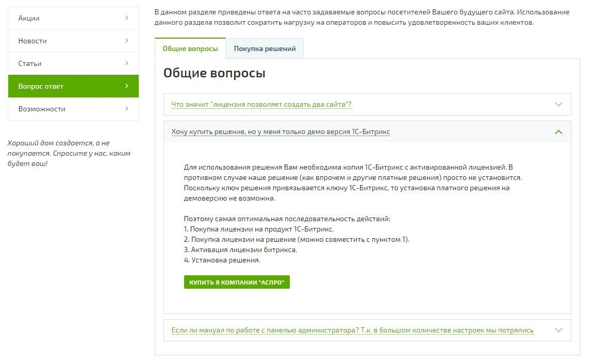The image size is (589, 364).
Task: Click the chevron arrow next to Акции
Action: click(126, 18)
